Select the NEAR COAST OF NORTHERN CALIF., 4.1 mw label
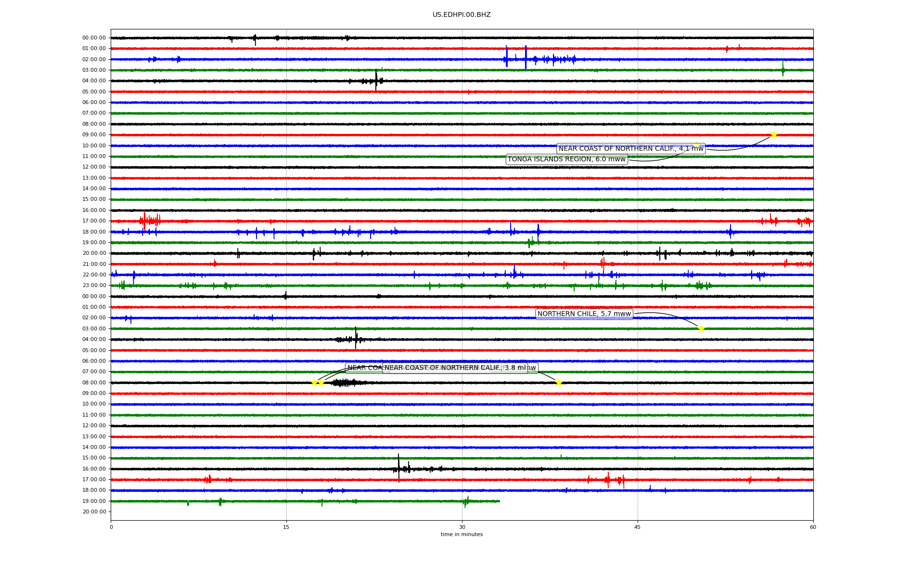 tap(631, 149)
